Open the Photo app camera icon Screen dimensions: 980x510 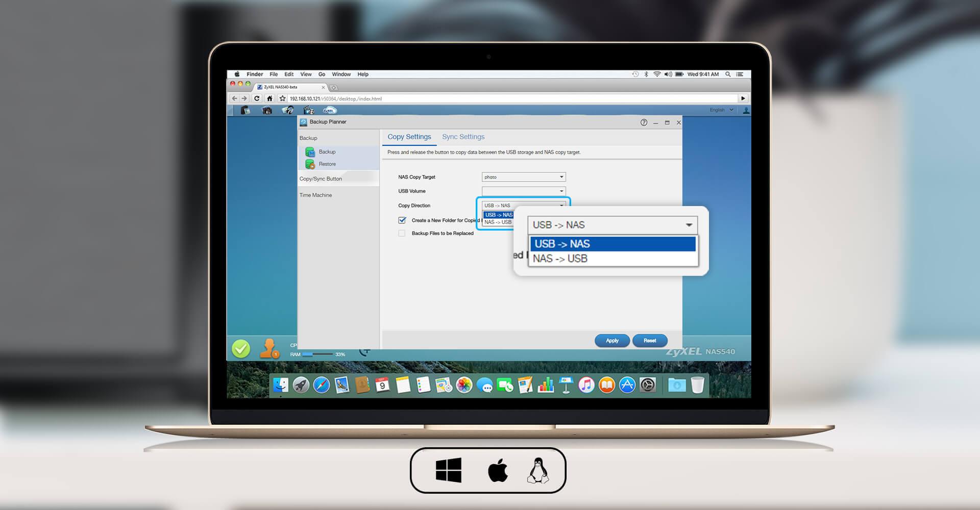(267, 110)
